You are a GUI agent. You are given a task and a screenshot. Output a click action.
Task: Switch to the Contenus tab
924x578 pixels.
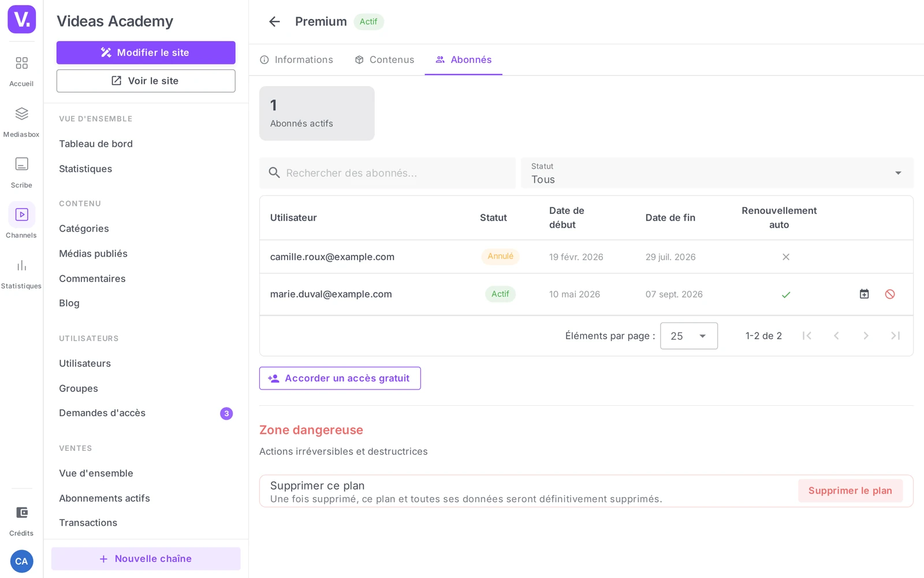pyautogui.click(x=385, y=60)
